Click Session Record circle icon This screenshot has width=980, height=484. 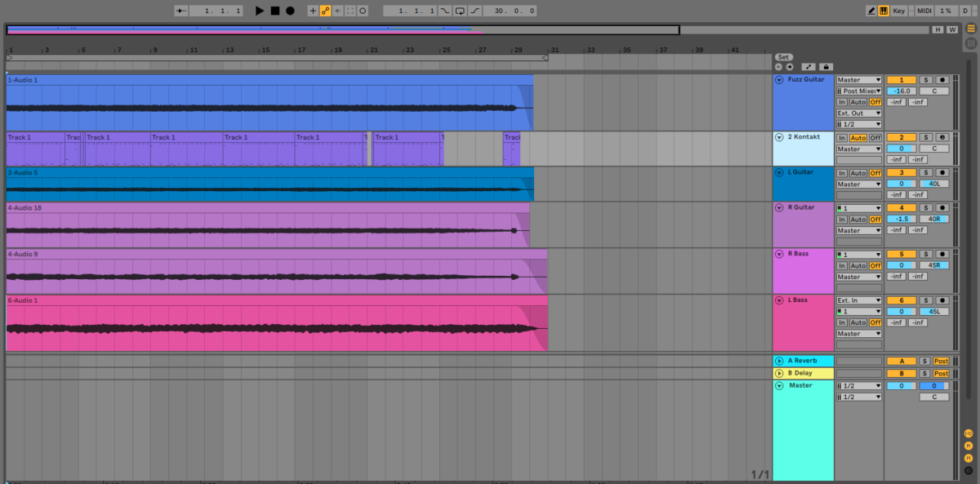tap(363, 11)
